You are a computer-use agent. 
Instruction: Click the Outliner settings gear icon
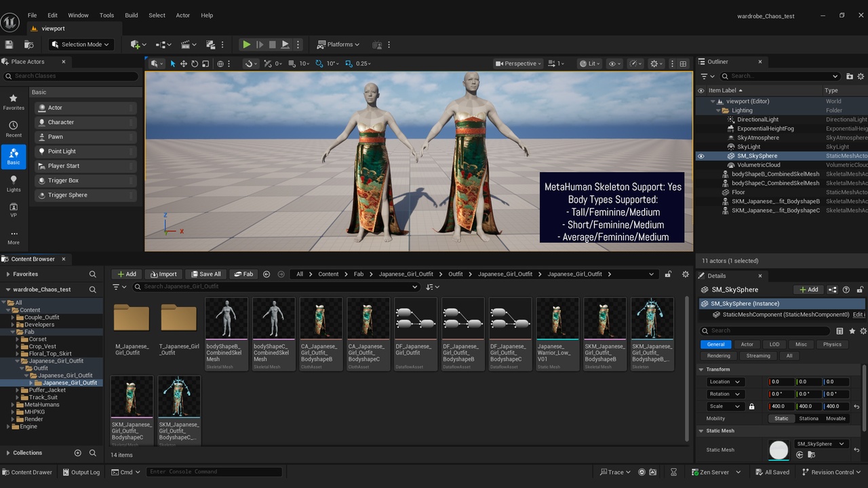861,76
